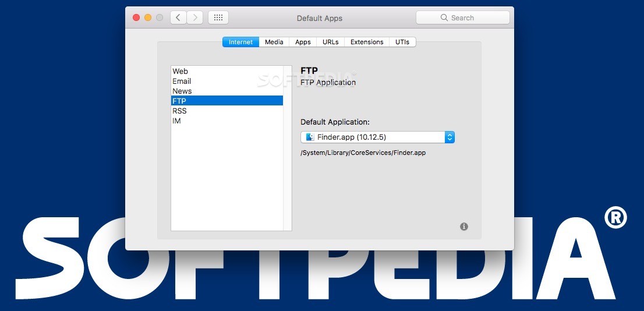644x311 pixels.
Task: Click the forward navigation arrow
Action: pos(195,17)
